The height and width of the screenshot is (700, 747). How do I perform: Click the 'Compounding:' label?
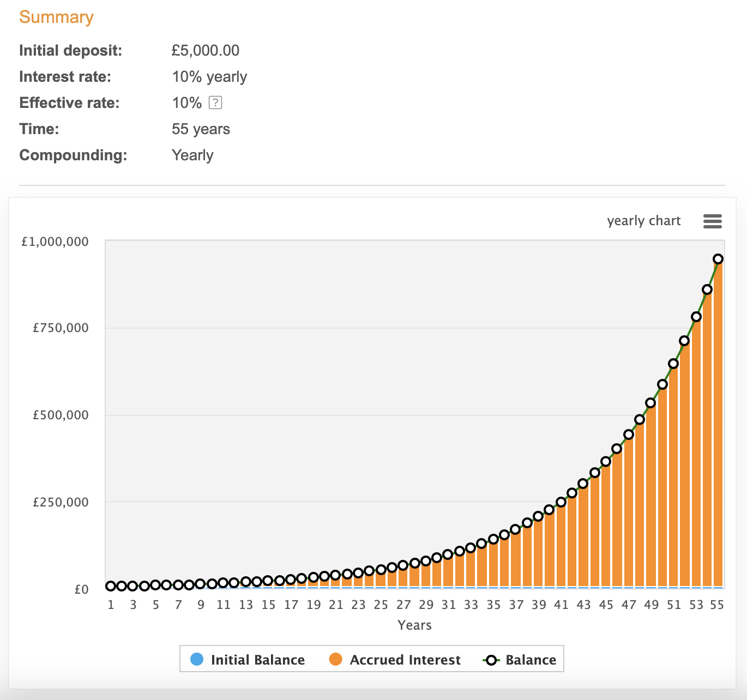(73, 155)
